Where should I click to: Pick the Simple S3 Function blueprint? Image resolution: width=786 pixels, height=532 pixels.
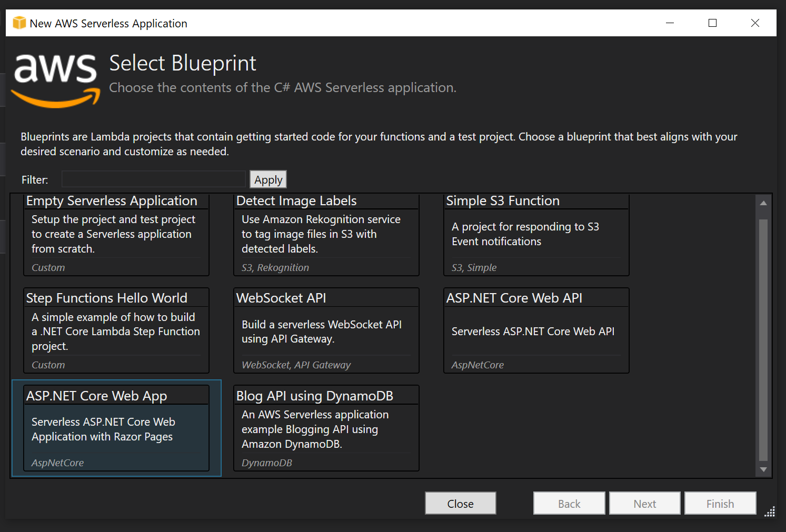(536, 235)
